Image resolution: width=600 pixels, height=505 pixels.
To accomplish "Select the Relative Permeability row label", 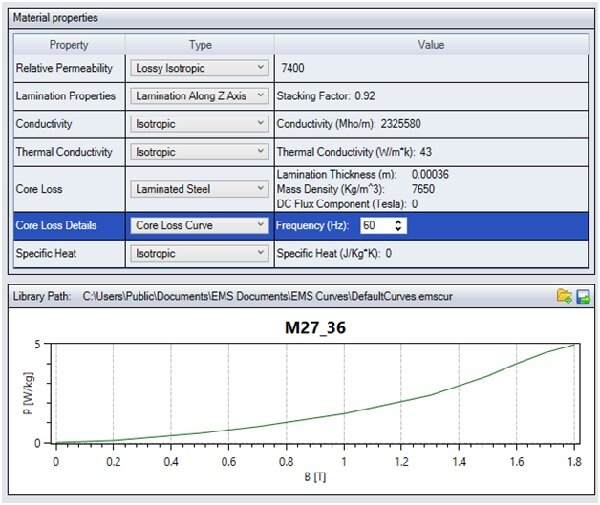I will (x=64, y=68).
